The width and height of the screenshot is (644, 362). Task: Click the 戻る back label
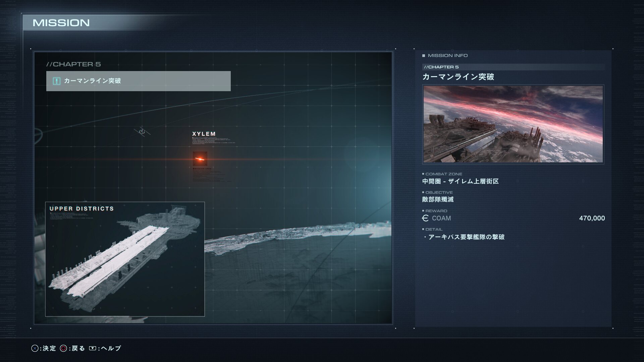78,348
